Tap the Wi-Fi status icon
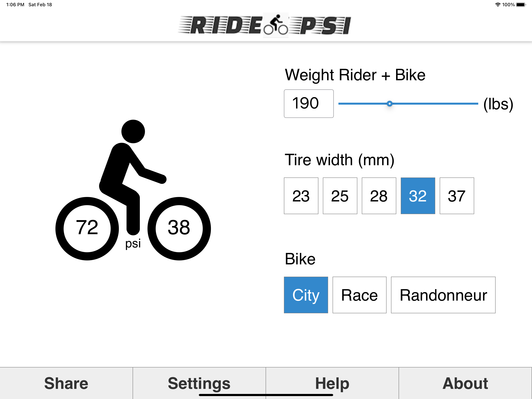The height and width of the screenshot is (399, 532). click(x=498, y=4)
